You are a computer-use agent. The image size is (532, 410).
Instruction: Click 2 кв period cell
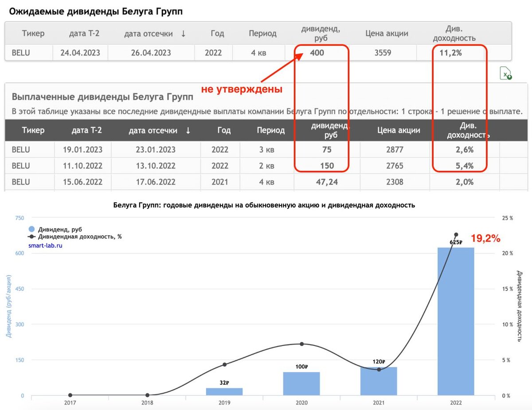(x=267, y=166)
